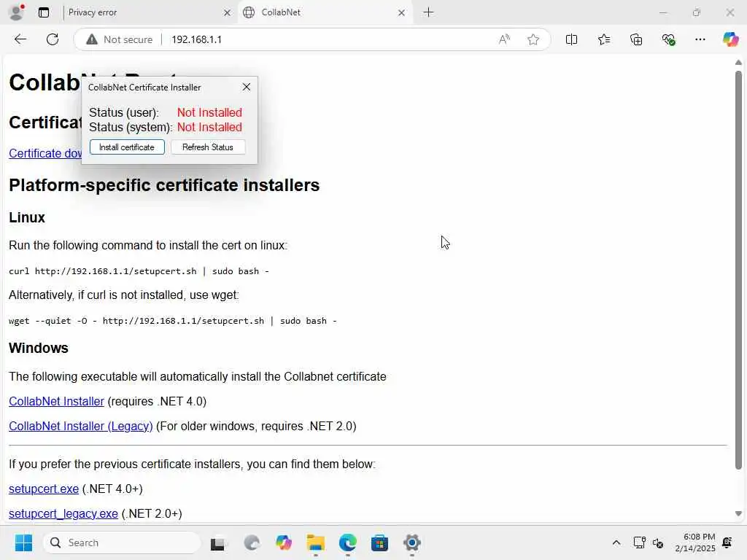Open notifications bell icon

tap(727, 542)
